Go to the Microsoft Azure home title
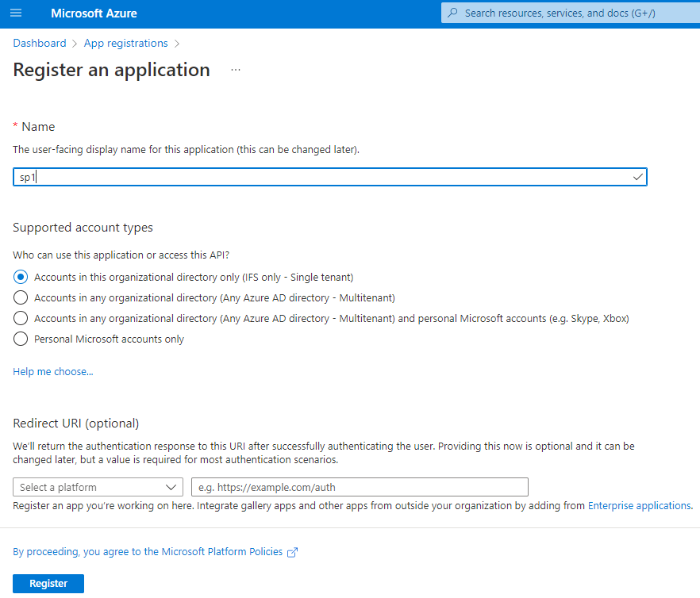 (x=94, y=13)
